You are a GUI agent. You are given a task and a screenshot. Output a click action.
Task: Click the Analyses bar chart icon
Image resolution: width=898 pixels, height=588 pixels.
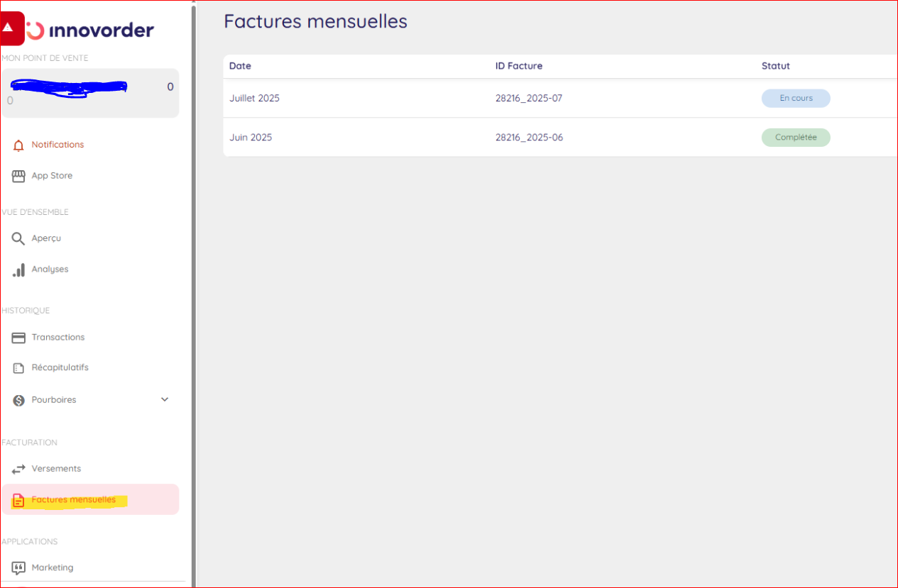point(18,270)
